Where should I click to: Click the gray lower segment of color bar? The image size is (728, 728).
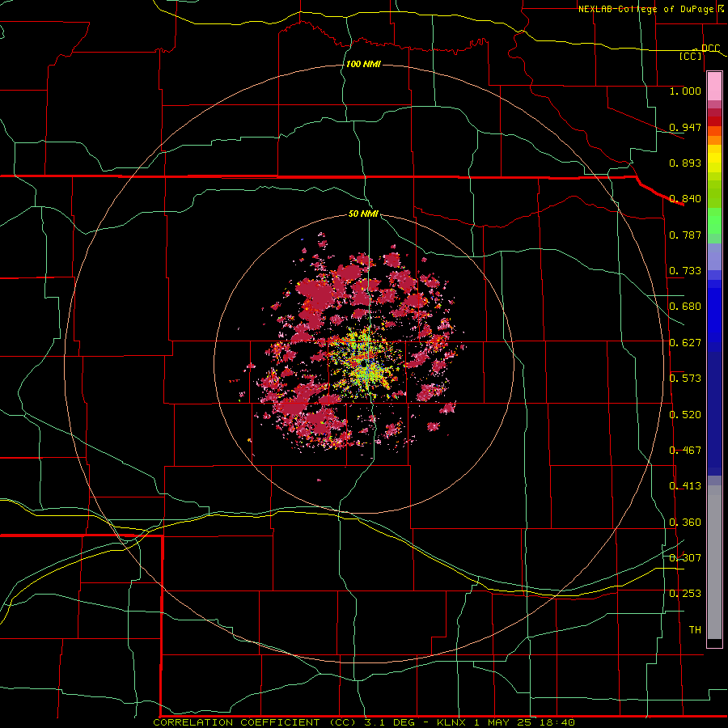tap(714, 562)
